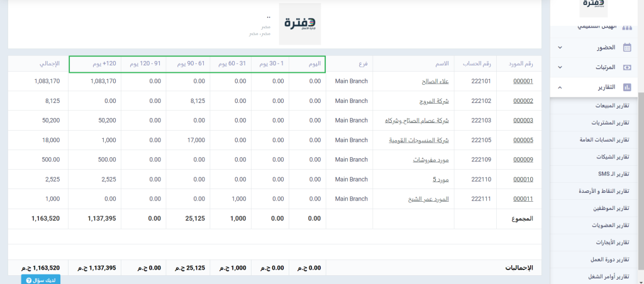
Task: Open supplier شركة المروج name link
Action: [x=433, y=101]
